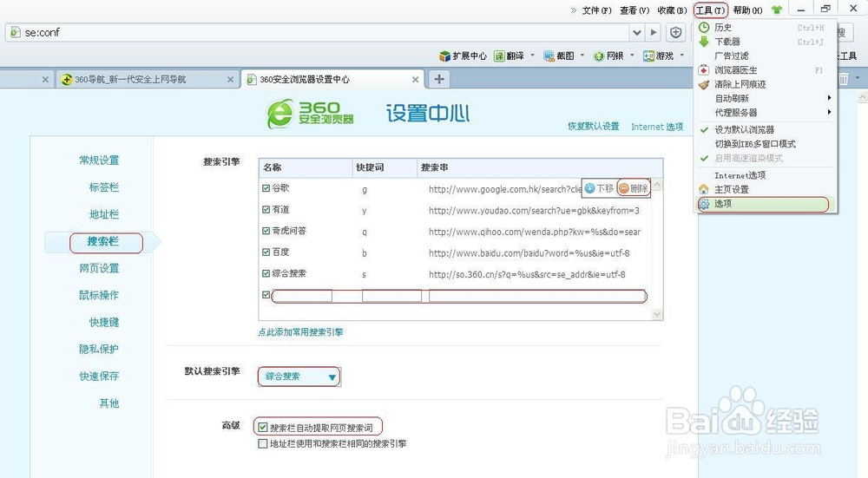Click Restore Default Settings link
Screen dimensions: 868x478
click(x=594, y=126)
